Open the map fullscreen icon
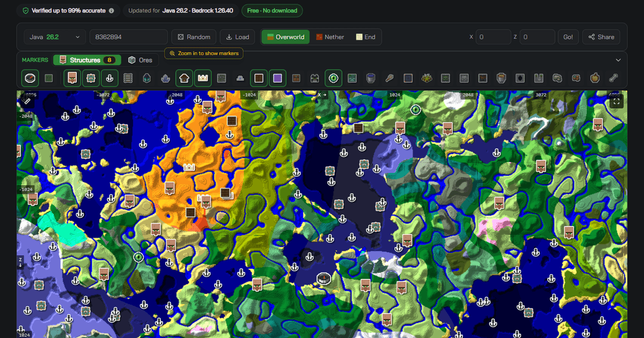The width and height of the screenshot is (644, 338). pyautogui.click(x=617, y=101)
